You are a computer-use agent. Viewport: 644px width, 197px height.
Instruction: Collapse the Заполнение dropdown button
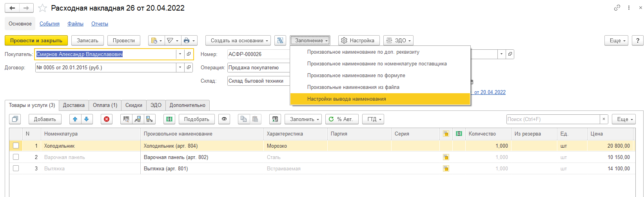click(x=310, y=40)
